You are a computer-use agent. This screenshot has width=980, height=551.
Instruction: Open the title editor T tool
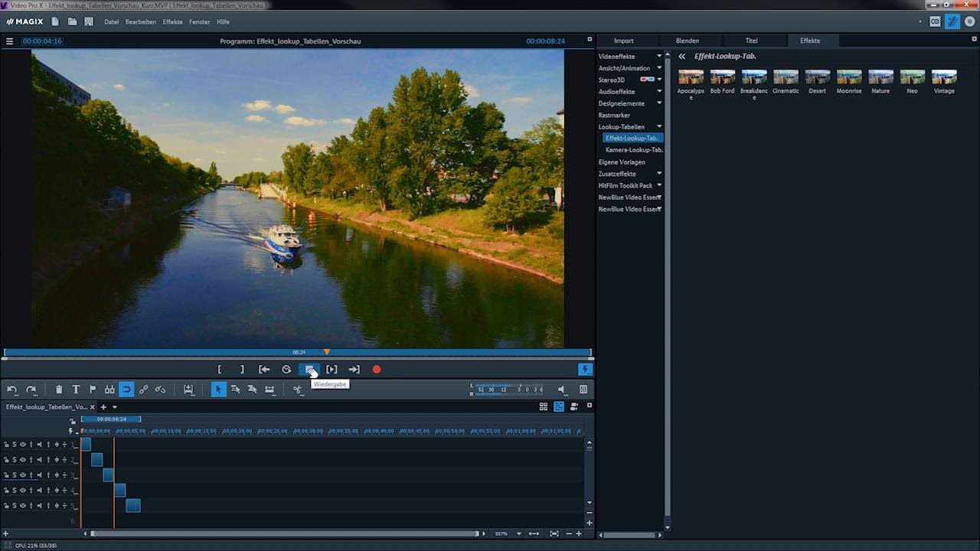[x=76, y=390]
